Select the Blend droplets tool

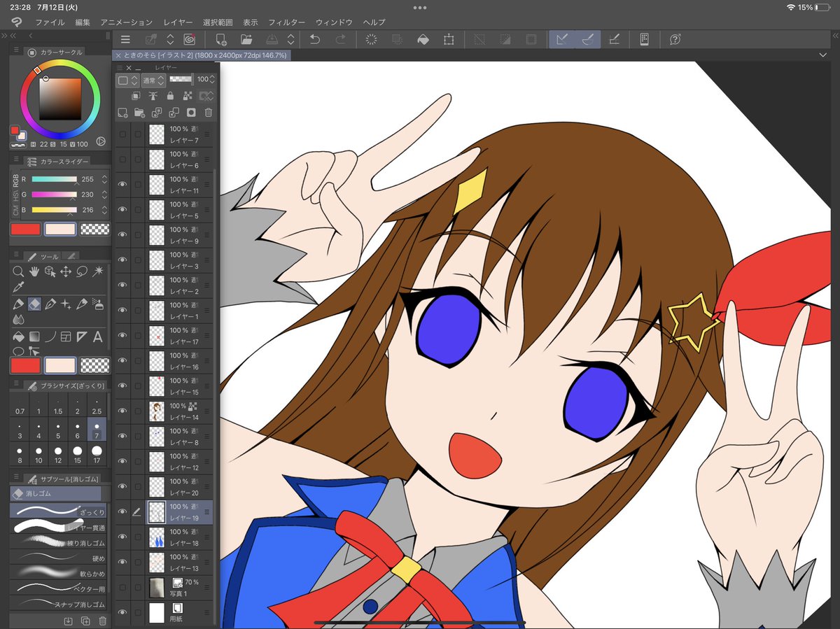pos(19,319)
